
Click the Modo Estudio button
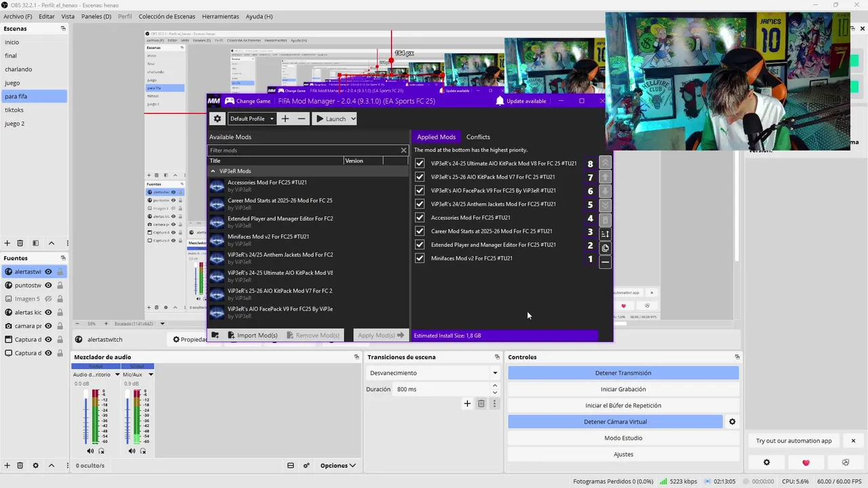(x=623, y=438)
